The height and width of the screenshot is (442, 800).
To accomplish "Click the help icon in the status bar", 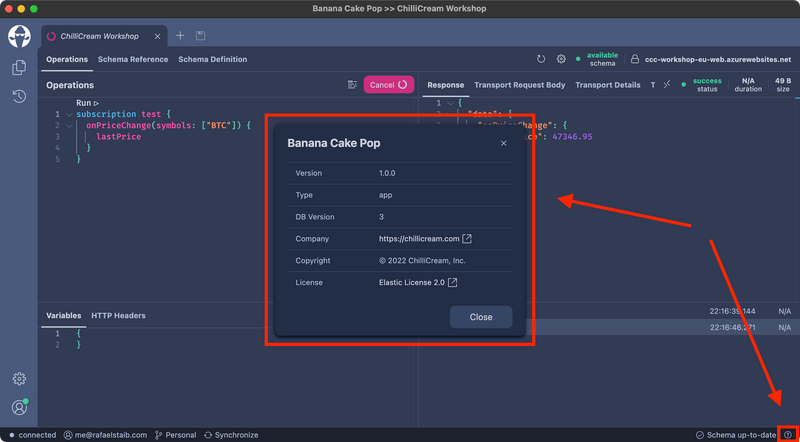I will point(787,435).
